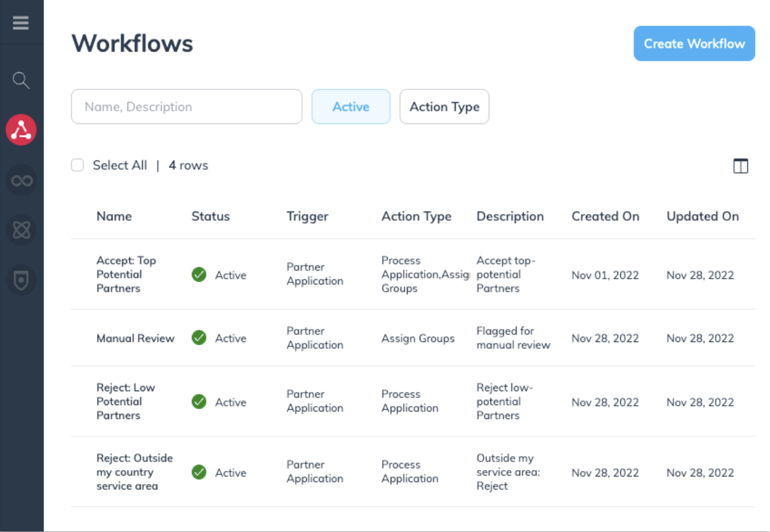
Task: Click green status check for Manual Review
Action: click(199, 338)
